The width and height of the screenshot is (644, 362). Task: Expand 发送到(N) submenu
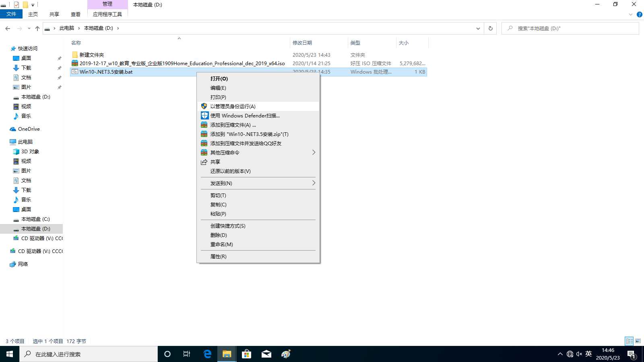point(258,183)
